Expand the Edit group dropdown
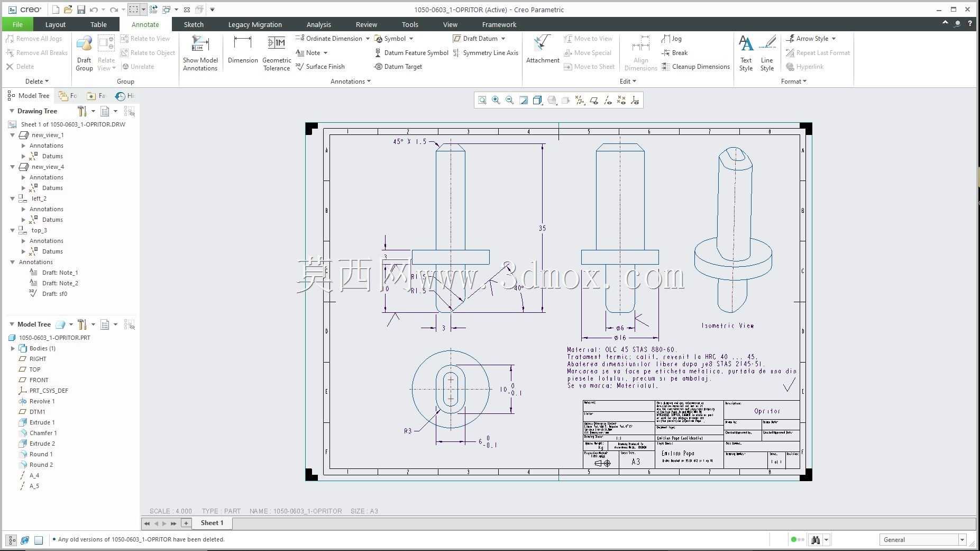The height and width of the screenshot is (551, 980). pyautogui.click(x=628, y=82)
